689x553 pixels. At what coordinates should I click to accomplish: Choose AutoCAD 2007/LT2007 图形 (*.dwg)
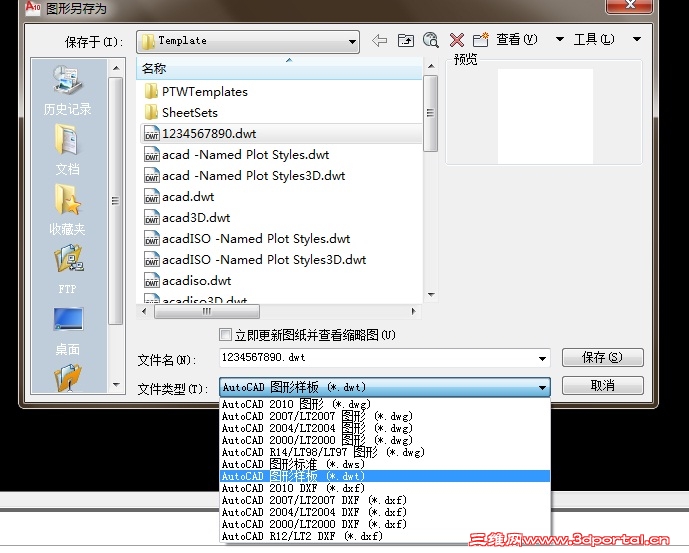click(384, 416)
